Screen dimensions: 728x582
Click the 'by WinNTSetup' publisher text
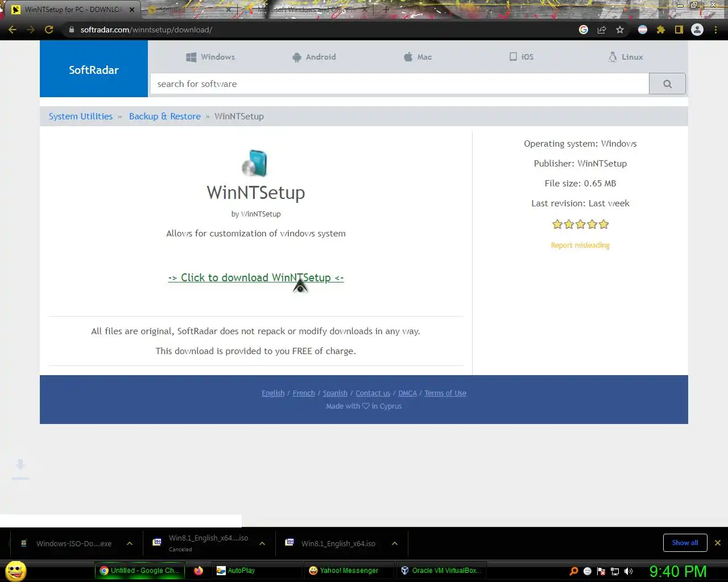point(256,214)
